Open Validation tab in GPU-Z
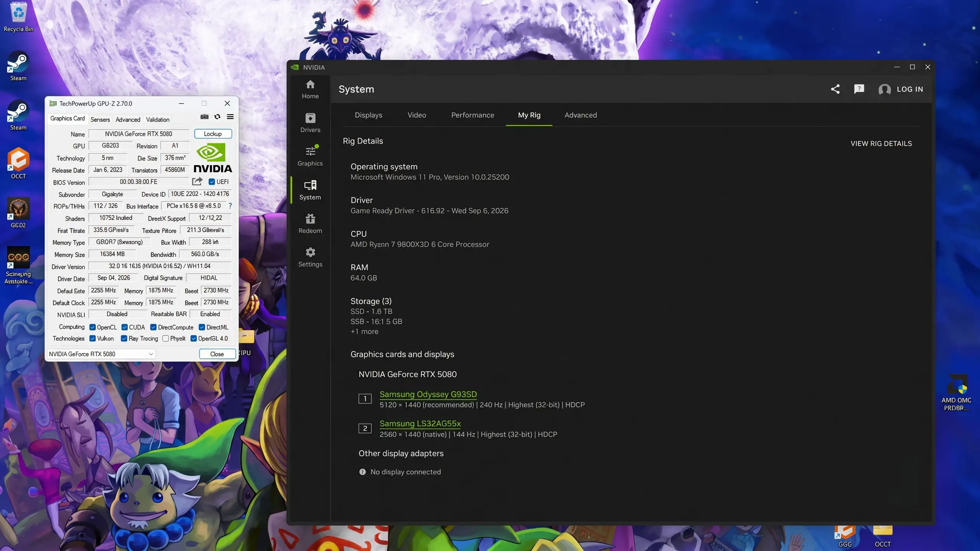 (x=157, y=119)
